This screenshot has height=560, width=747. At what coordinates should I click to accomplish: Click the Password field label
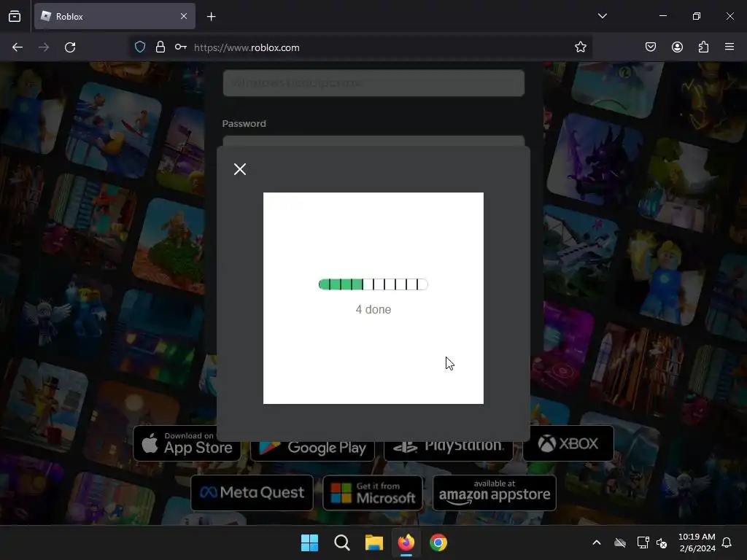tap(244, 124)
